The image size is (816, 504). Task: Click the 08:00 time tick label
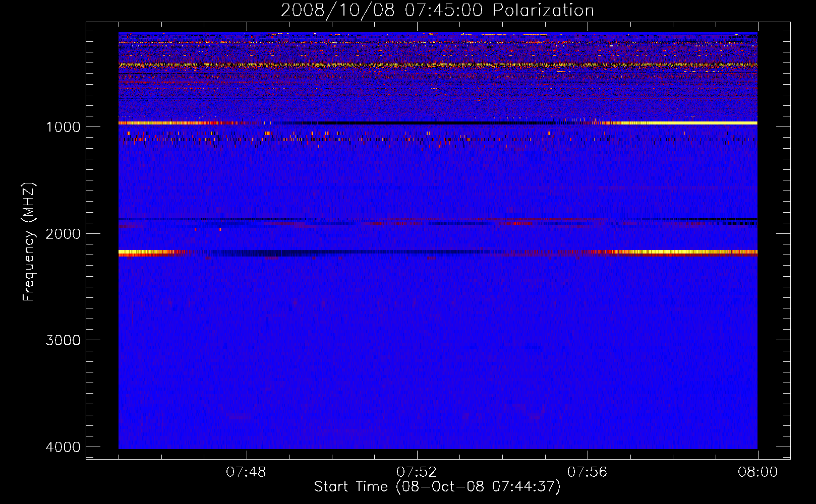(757, 472)
